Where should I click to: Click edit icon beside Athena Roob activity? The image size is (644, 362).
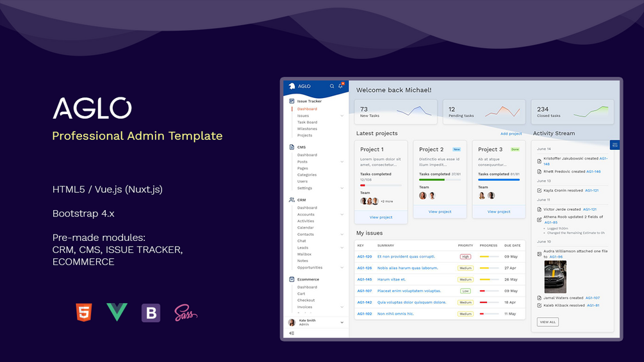540,220
